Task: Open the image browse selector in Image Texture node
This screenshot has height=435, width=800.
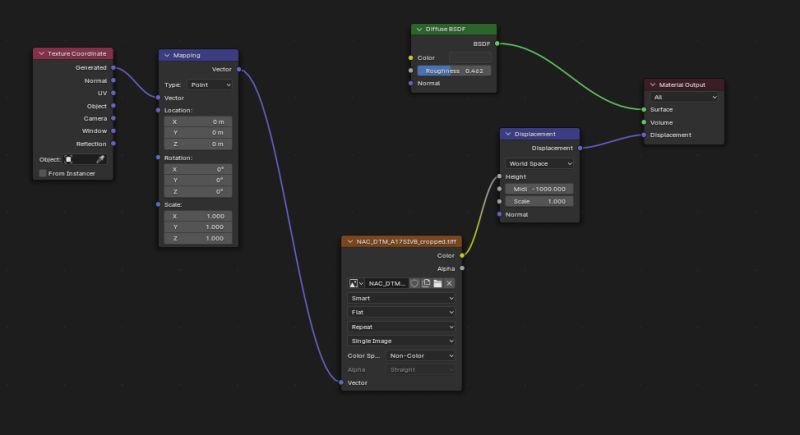Action: (x=356, y=283)
